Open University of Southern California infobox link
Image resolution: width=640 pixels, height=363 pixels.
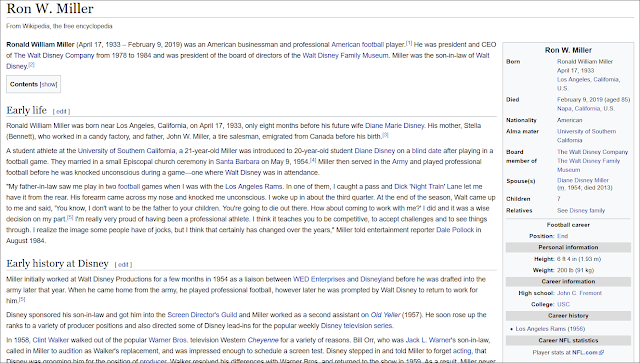click(587, 136)
